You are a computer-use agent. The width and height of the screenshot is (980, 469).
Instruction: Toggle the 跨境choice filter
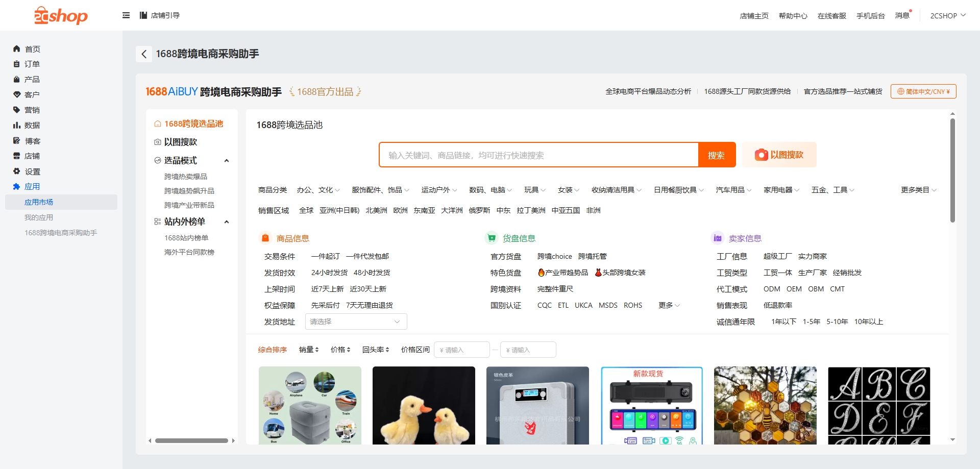tap(555, 256)
